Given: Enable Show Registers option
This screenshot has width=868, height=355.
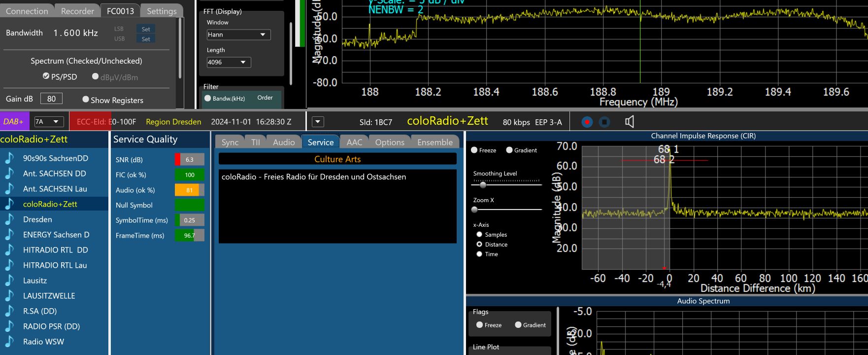Looking at the screenshot, I should [86, 100].
